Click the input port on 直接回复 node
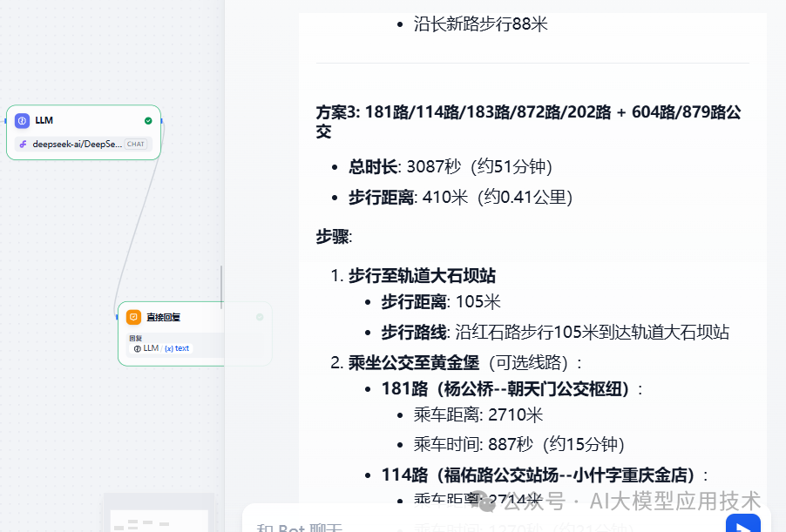The image size is (786, 532). coord(117,316)
